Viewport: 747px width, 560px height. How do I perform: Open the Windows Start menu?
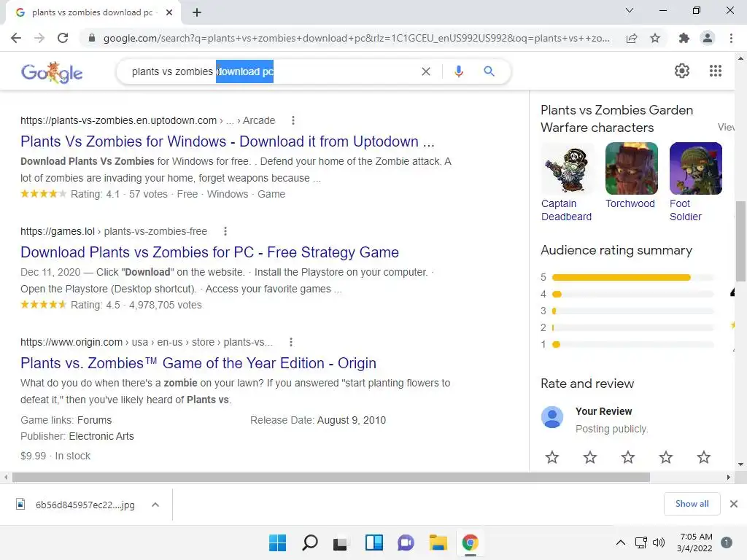point(277,542)
